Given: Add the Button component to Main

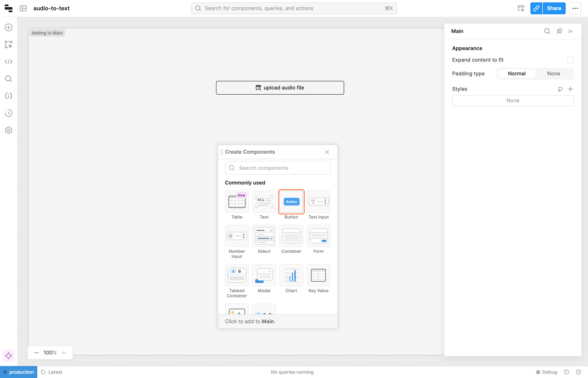Looking at the screenshot, I should (x=291, y=202).
